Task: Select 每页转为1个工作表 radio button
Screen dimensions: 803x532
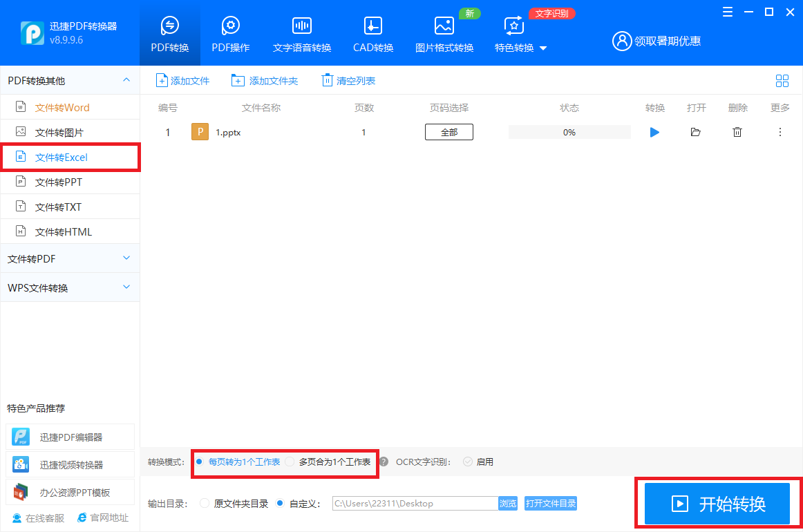Action: 199,462
